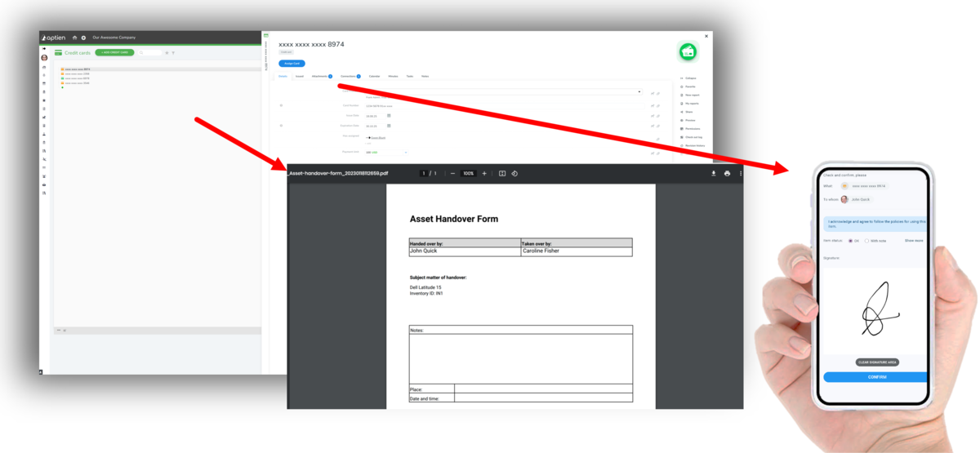Rotate the PDF document
The width and height of the screenshot is (980, 453).
coord(514,173)
